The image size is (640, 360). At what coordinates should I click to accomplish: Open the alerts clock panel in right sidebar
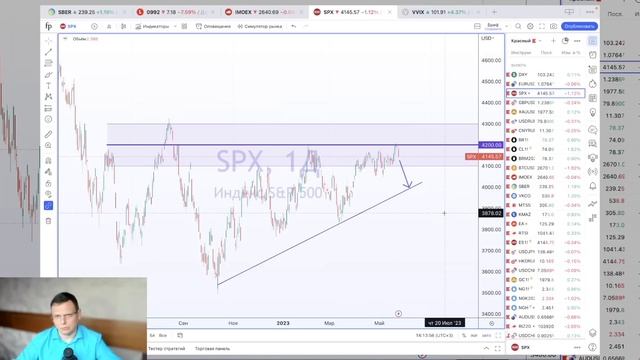pos(593,56)
